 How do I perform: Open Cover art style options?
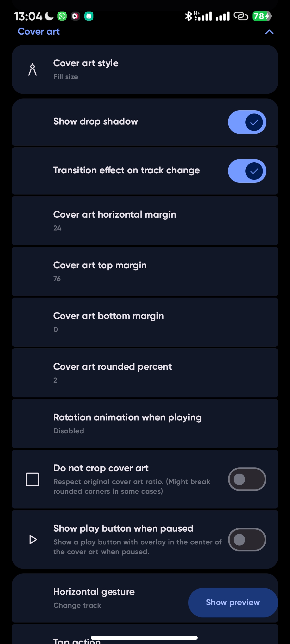(x=145, y=69)
